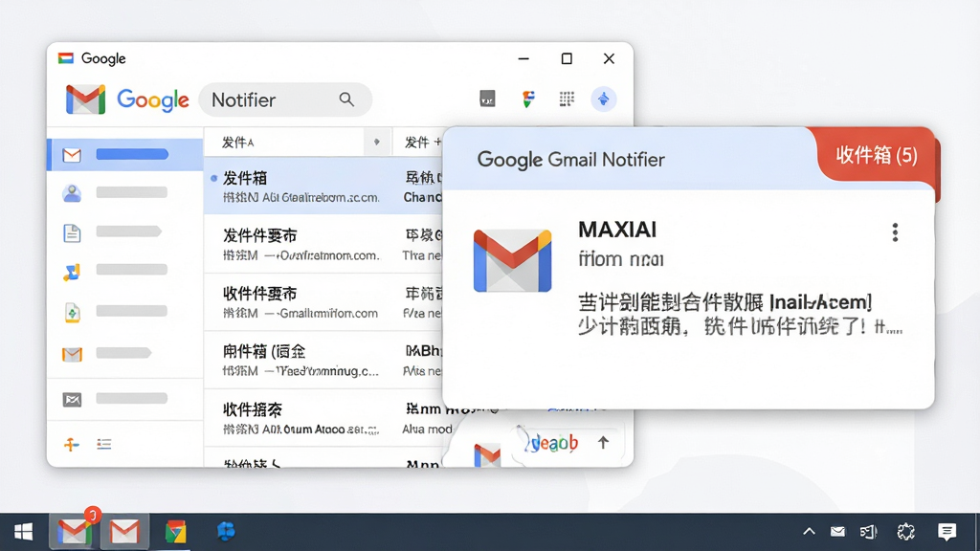Open the 收件件要布 message row
The image size is (980, 551).
tap(323, 302)
